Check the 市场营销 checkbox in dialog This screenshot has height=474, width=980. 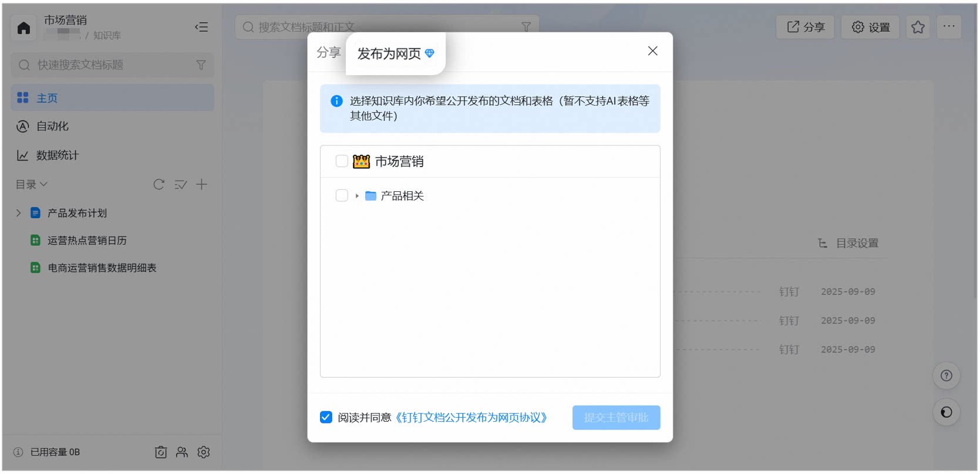click(x=342, y=161)
